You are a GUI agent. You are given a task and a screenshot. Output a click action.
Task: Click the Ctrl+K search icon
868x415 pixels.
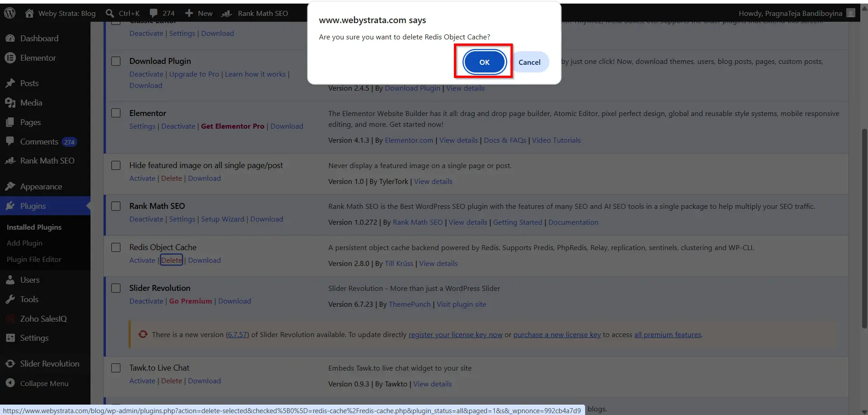[x=110, y=13]
